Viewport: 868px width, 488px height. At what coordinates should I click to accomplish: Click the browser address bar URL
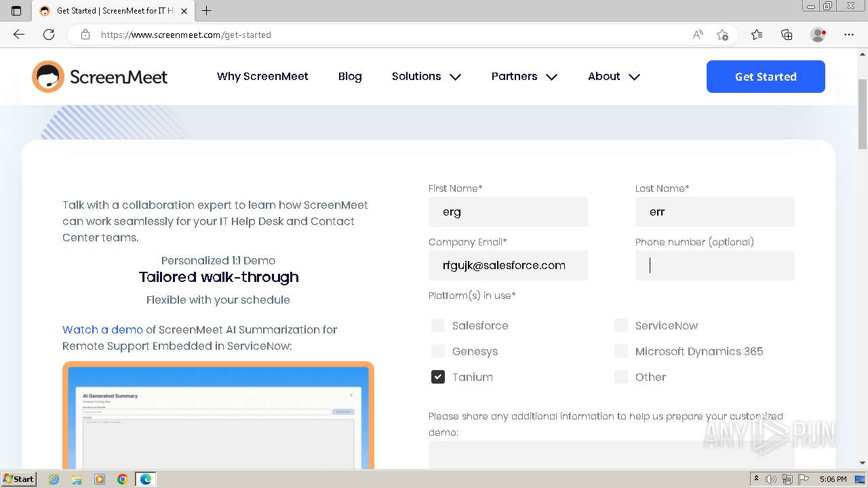pyautogui.click(x=186, y=35)
